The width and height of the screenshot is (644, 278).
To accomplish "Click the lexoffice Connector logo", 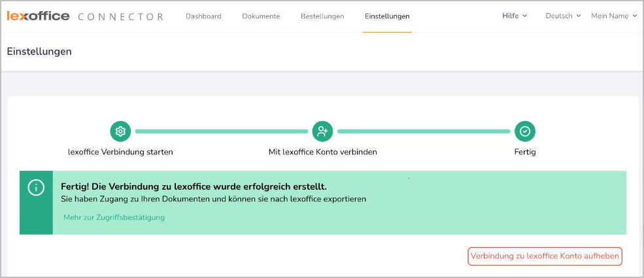I will click(85, 16).
